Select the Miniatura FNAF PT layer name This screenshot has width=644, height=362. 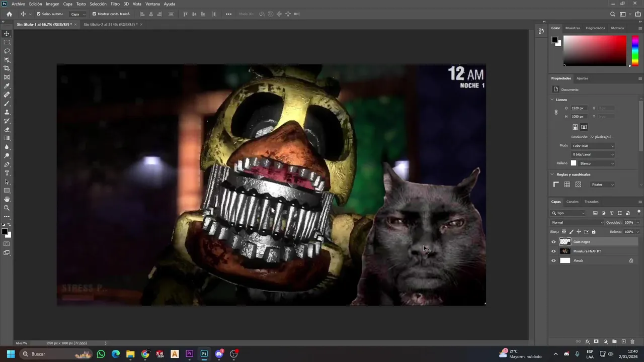[x=587, y=251]
